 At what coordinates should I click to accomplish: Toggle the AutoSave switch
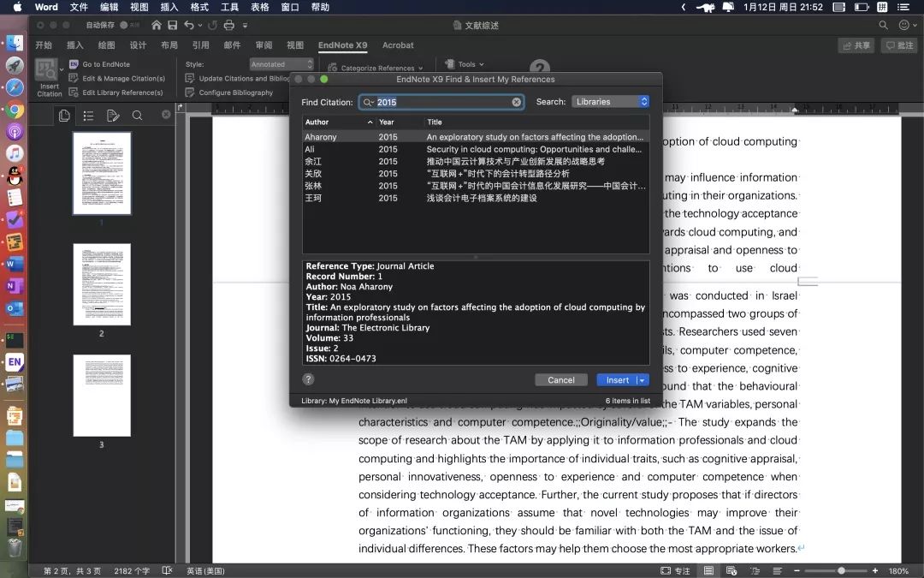click(129, 25)
